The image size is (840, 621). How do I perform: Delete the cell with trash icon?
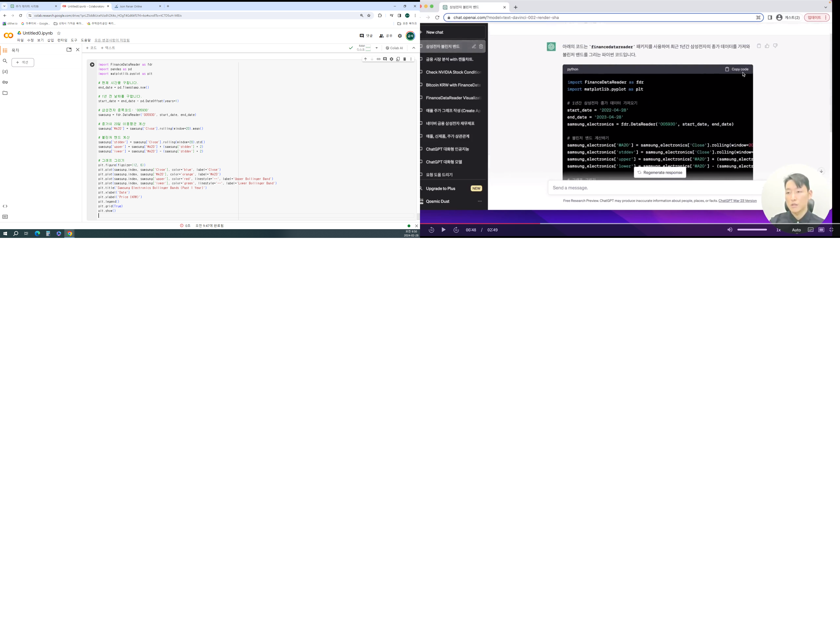405,59
